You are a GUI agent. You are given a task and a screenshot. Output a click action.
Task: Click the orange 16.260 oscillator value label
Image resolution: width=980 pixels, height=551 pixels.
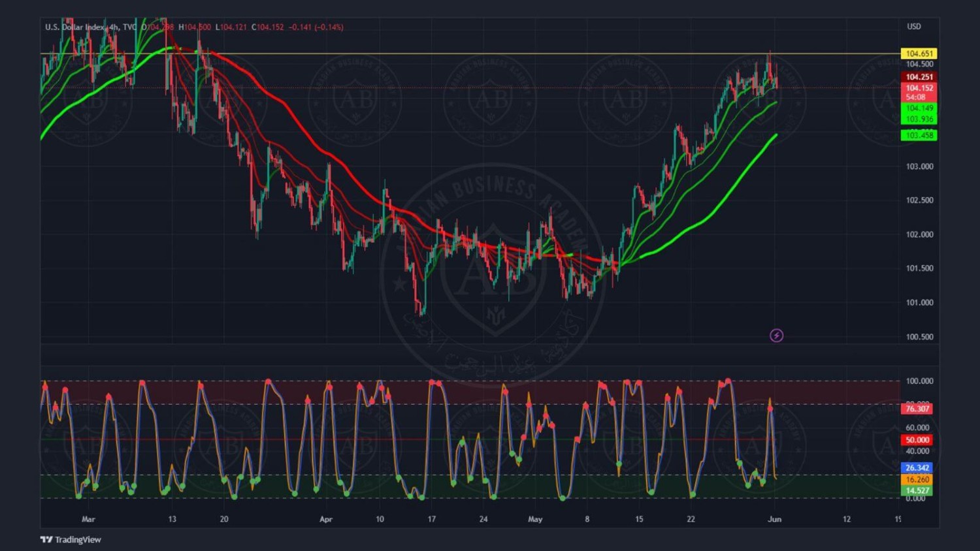(917, 479)
